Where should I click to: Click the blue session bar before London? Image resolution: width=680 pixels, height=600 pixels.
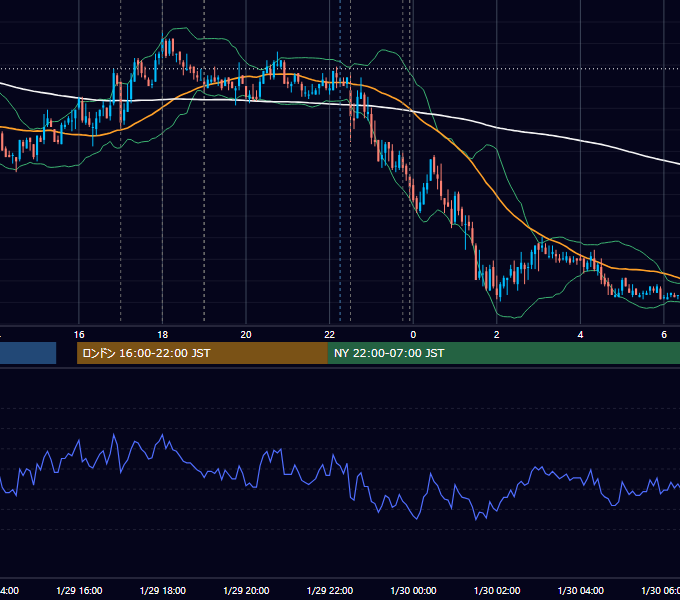coord(28,353)
